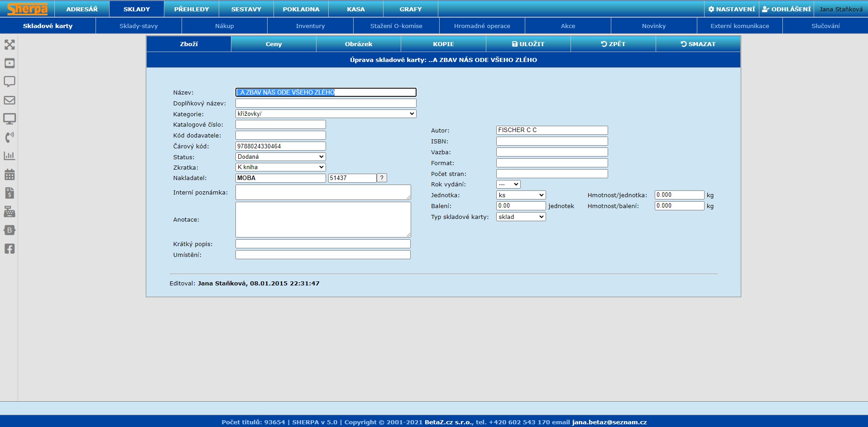This screenshot has height=427, width=868.
Task: Click the Umístění input field
Action: (323, 255)
